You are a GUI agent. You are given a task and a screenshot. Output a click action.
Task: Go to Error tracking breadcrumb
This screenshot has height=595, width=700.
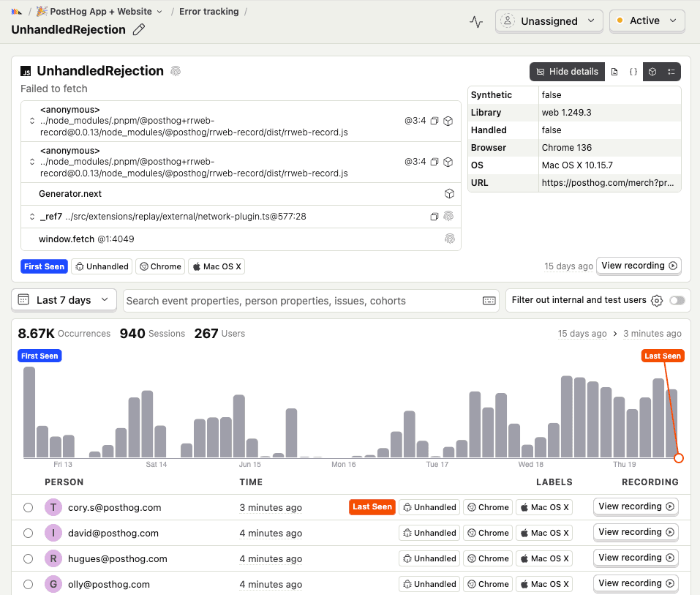pos(209,12)
